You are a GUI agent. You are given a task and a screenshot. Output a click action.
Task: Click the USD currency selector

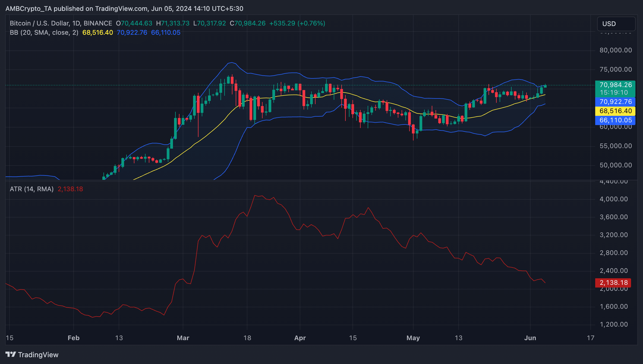pyautogui.click(x=616, y=24)
